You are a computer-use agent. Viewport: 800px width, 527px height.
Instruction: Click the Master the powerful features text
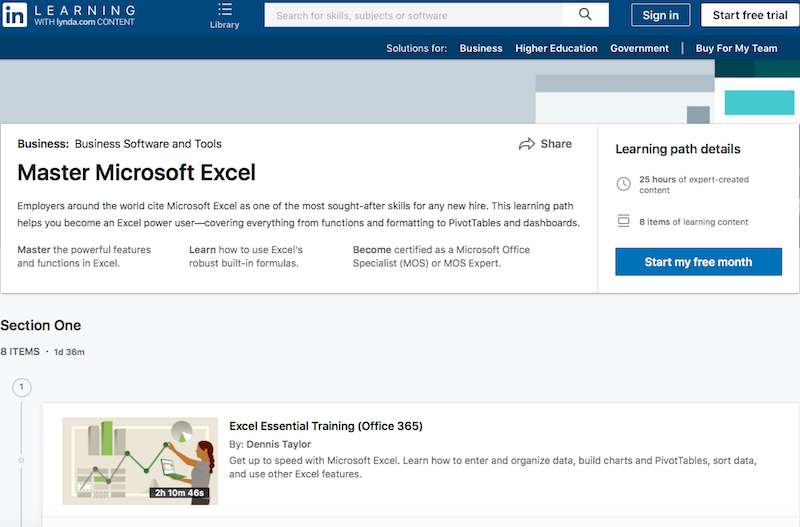(84, 257)
